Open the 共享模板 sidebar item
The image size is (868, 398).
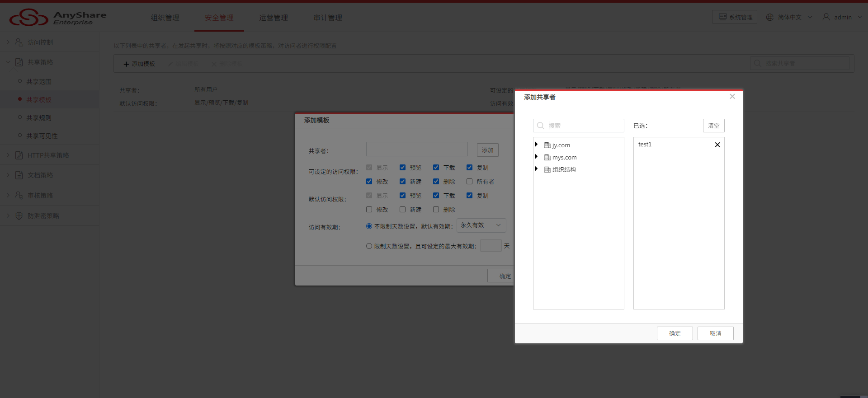tap(39, 99)
